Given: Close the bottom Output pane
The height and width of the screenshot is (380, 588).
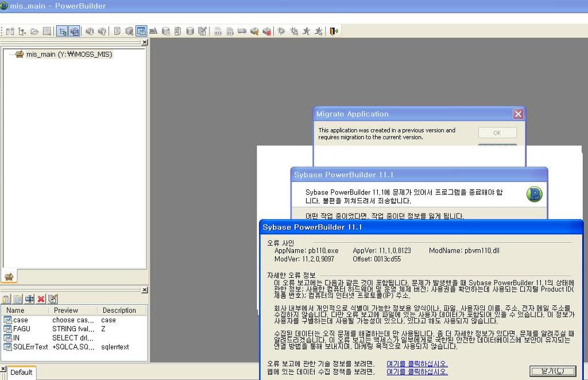Looking at the screenshot, I should pos(3,369).
